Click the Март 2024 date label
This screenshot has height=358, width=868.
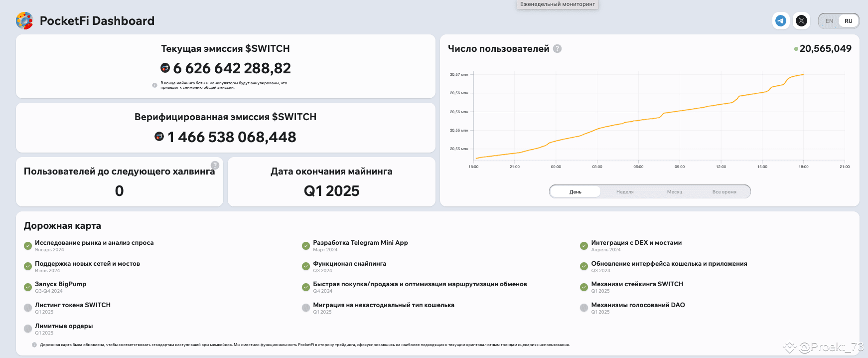pyautogui.click(x=325, y=250)
